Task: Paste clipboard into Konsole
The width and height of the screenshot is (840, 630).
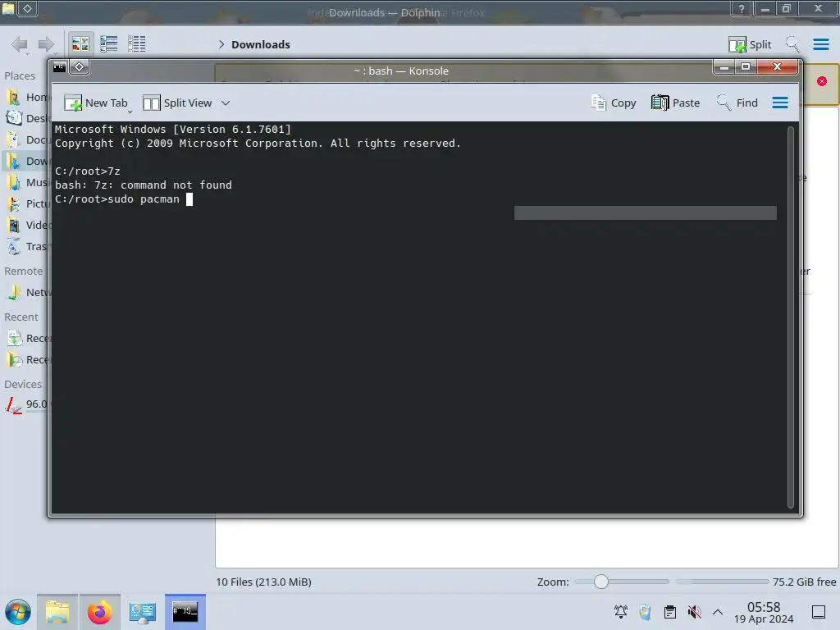Action: (676, 103)
